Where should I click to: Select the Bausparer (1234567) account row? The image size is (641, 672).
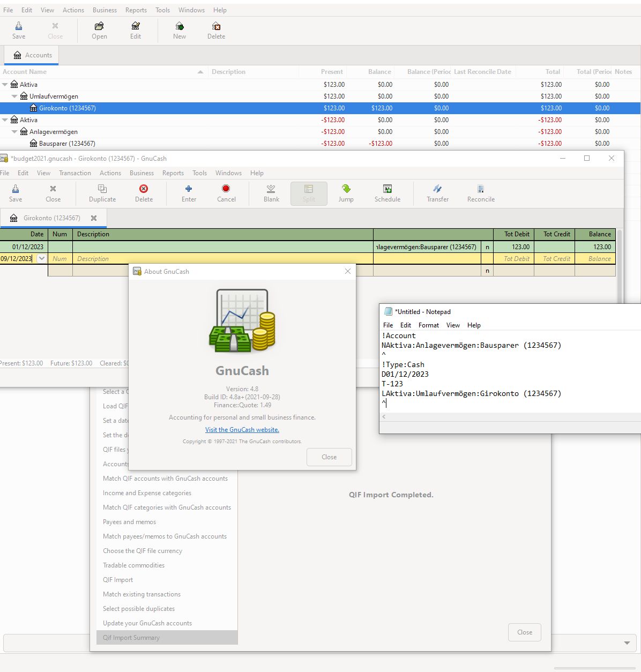pos(320,144)
